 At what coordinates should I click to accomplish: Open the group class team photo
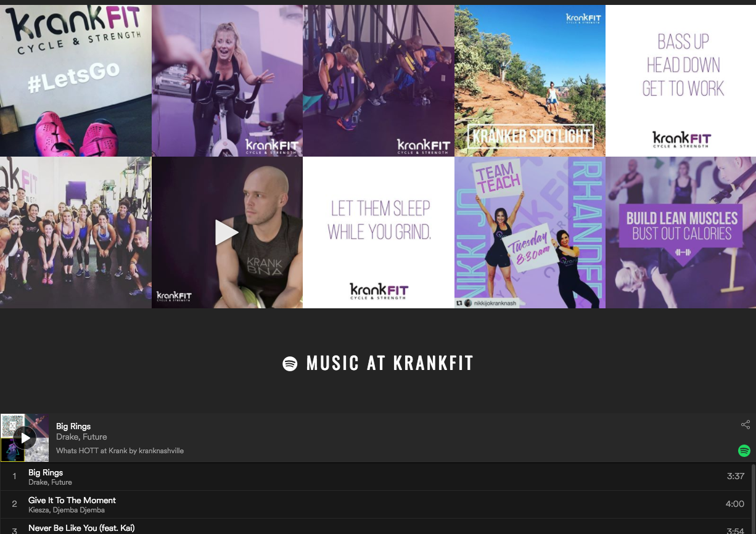[x=75, y=232]
